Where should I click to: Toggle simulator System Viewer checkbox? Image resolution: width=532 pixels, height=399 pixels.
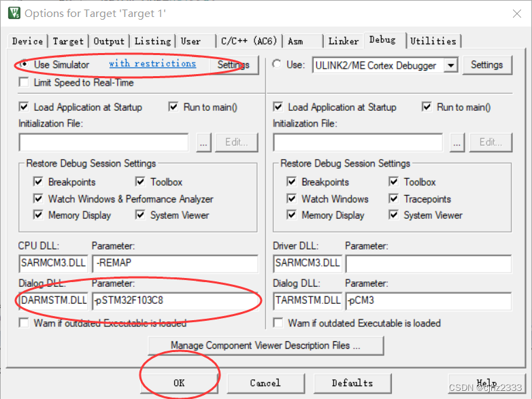140,215
